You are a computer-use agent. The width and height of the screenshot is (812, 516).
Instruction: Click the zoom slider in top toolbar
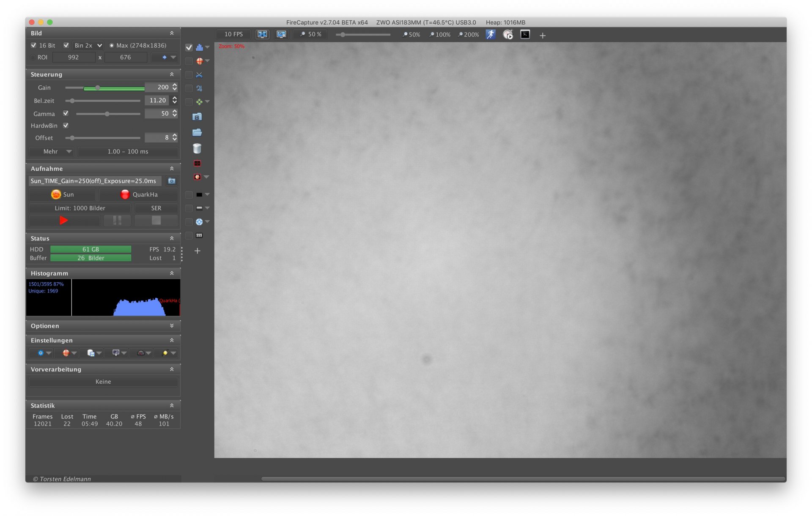[x=363, y=35]
